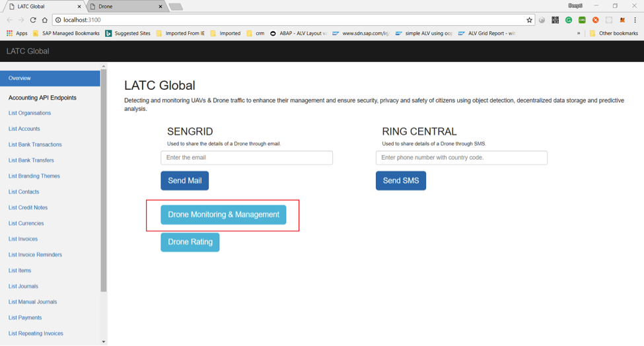Open List Credit Notes endpoint
Image resolution: width=644 pixels, height=346 pixels.
28,207
